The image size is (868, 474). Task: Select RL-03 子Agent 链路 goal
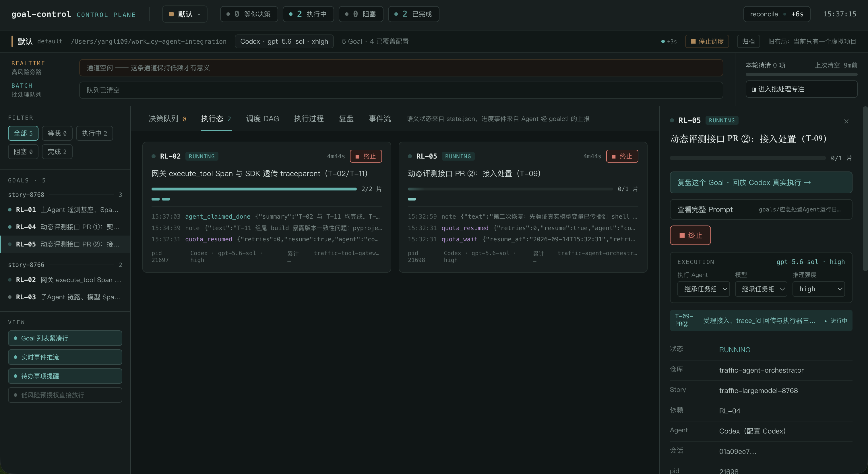click(x=65, y=297)
